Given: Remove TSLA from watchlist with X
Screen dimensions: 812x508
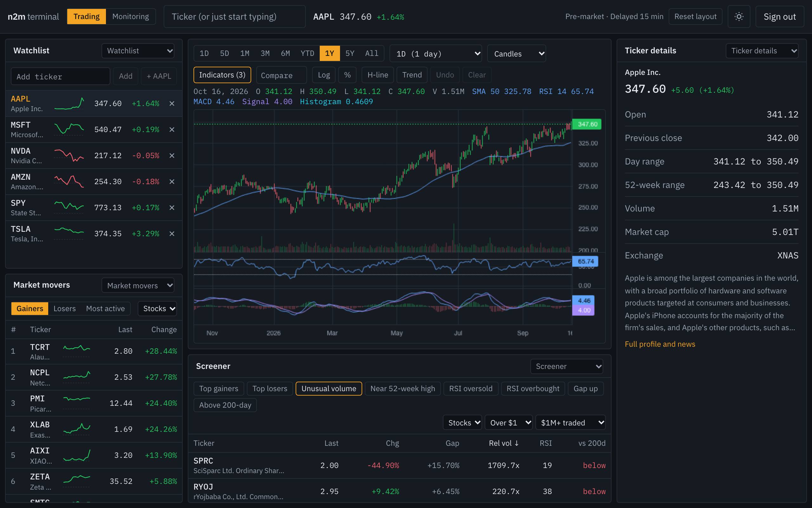Looking at the screenshot, I should 172,233.
